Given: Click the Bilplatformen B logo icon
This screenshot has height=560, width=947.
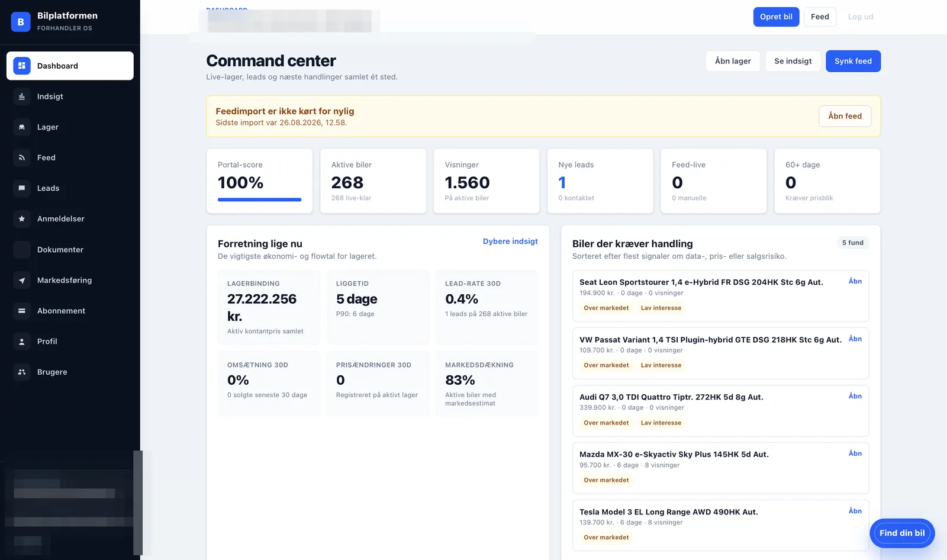Looking at the screenshot, I should tap(21, 21).
